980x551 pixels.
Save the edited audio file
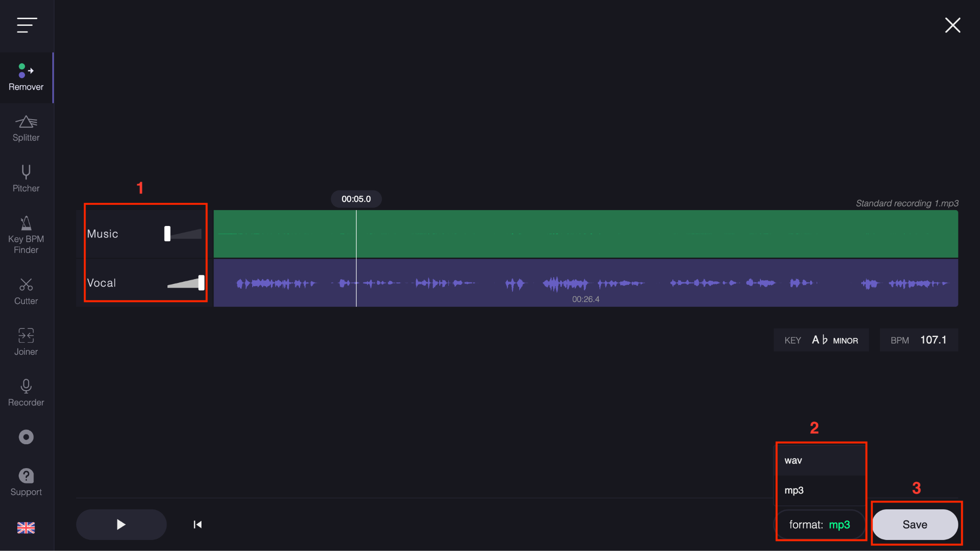click(914, 524)
